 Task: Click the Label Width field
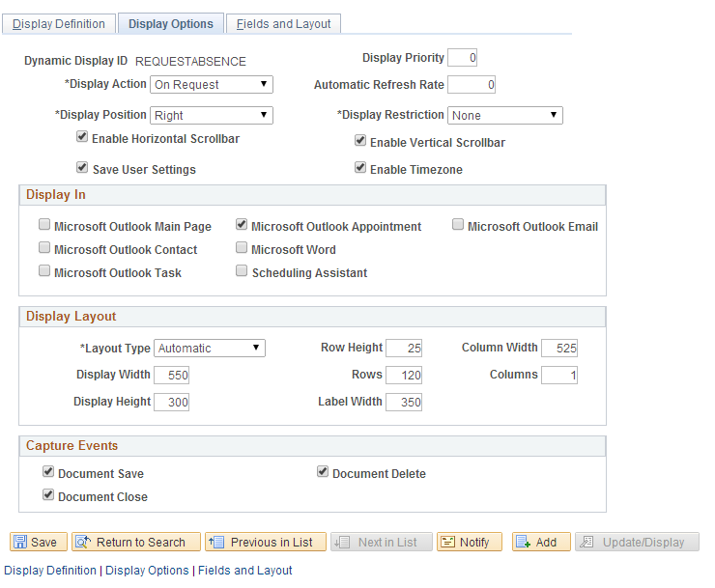404,402
